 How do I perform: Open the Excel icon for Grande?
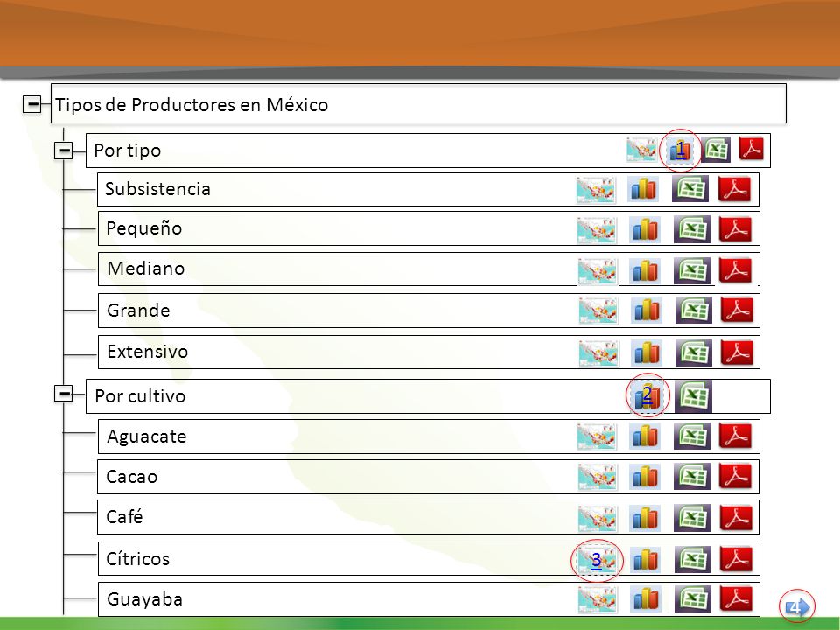click(694, 310)
